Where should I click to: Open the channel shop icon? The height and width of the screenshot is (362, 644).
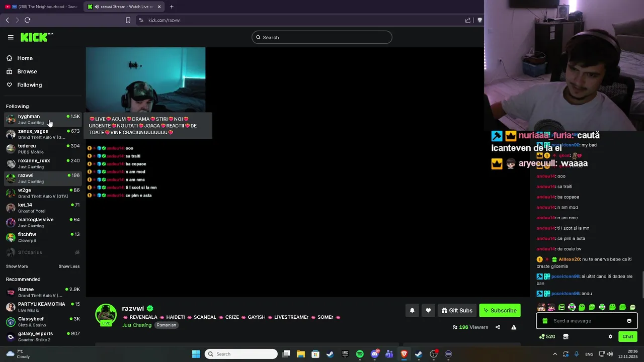(x=566, y=336)
